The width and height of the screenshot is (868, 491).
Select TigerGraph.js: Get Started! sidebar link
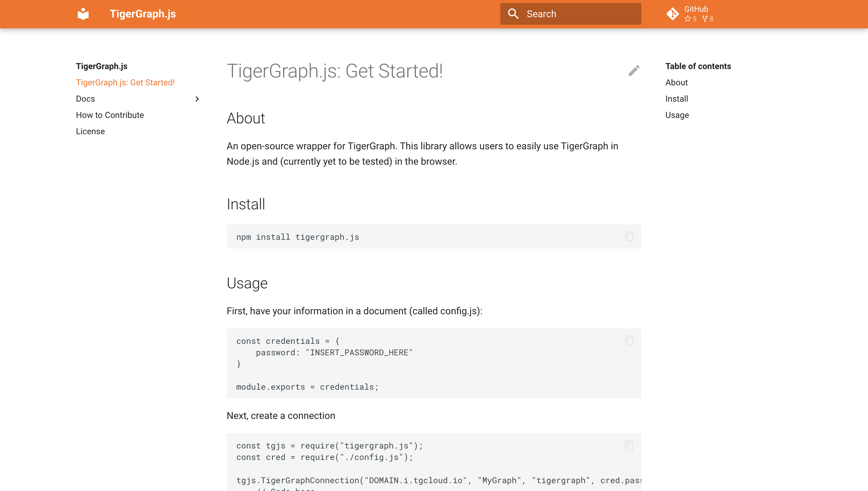pyautogui.click(x=125, y=83)
